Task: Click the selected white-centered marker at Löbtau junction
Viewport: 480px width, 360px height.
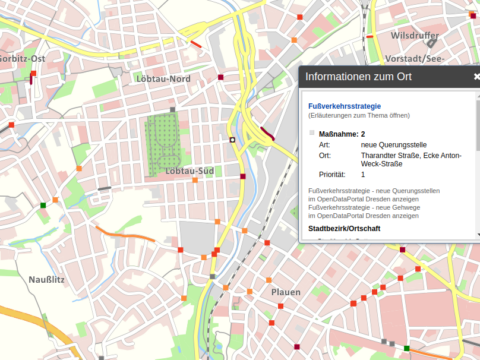Action: click(232, 140)
